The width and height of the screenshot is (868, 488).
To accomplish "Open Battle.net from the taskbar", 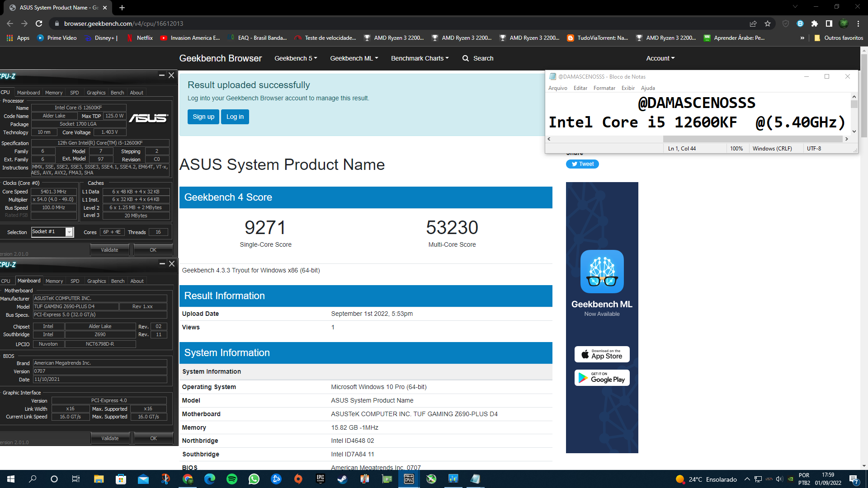I will (276, 479).
